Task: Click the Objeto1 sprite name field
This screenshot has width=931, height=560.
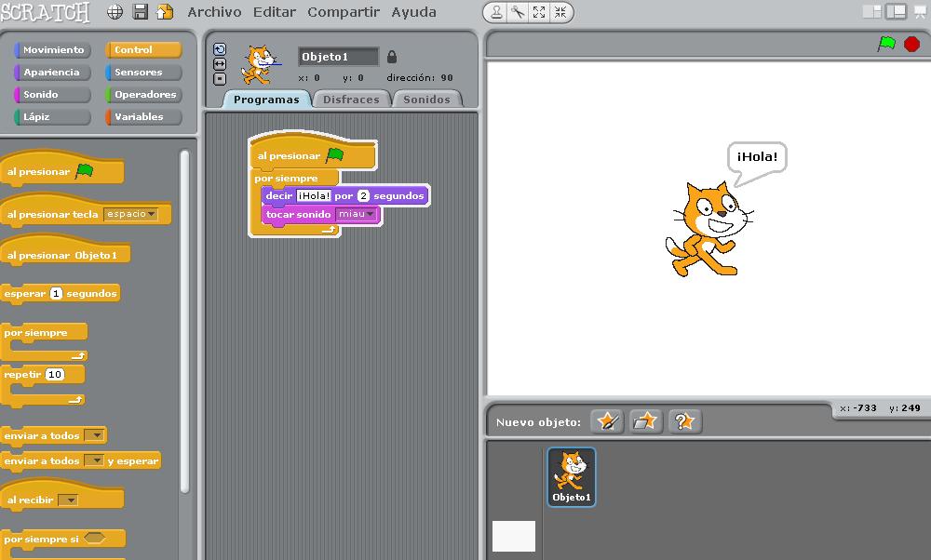Action: (338, 57)
